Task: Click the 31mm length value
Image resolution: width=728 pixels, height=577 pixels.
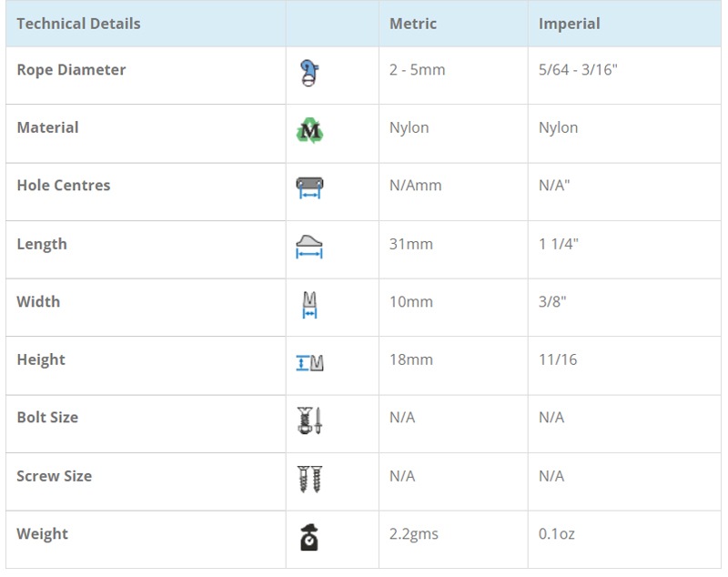Action: [410, 244]
